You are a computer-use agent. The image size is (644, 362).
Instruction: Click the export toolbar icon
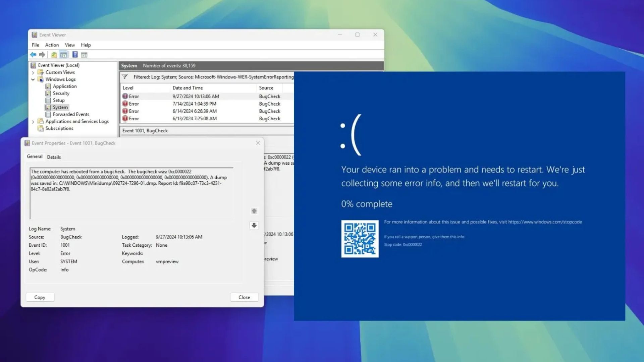54,54
